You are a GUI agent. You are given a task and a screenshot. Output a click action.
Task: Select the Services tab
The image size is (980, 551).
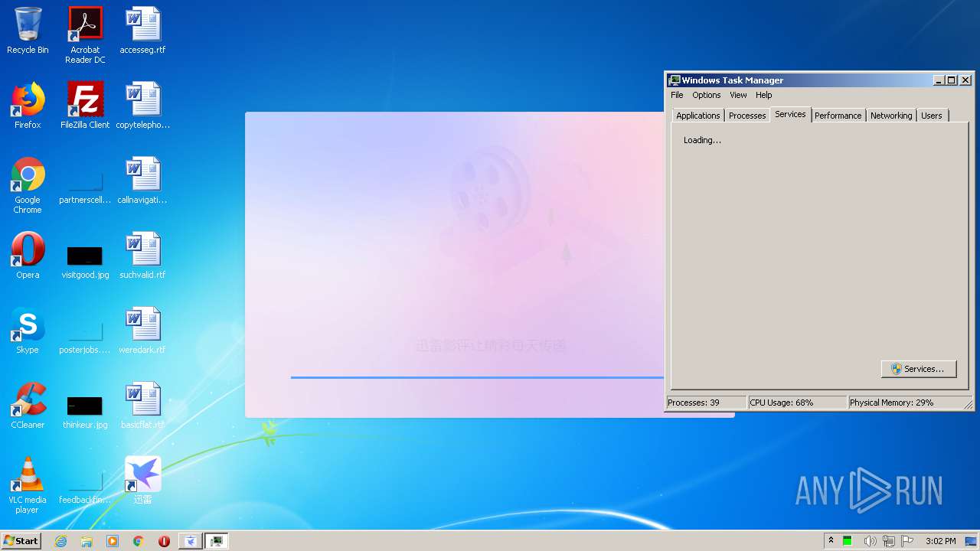point(790,114)
